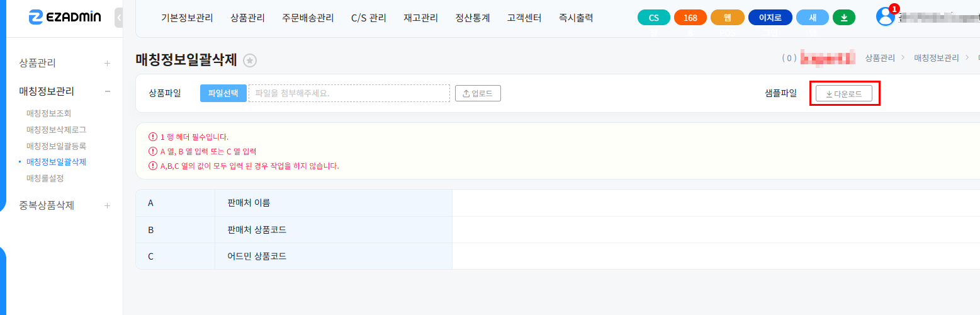Expand the 중복상품삭제 sidebar section
980x315 pixels.
[x=108, y=205]
